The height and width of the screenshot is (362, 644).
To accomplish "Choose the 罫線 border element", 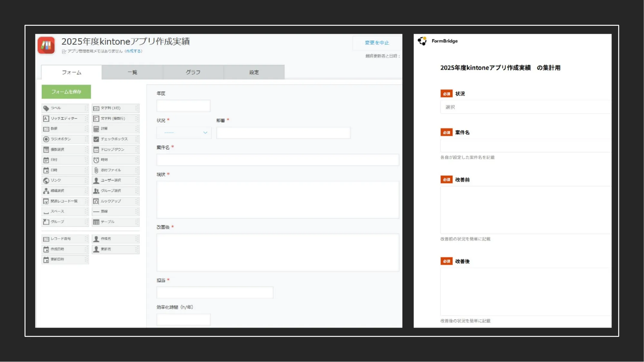I will click(116, 211).
